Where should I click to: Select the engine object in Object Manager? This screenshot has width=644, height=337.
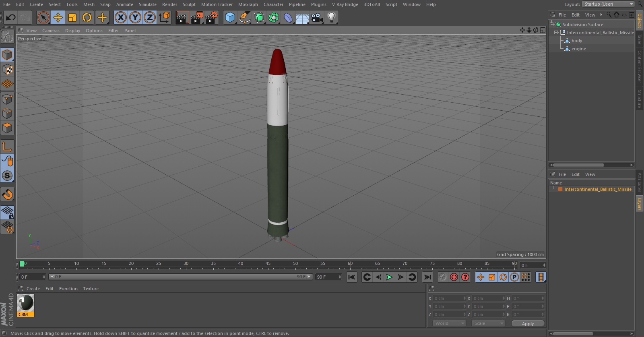tap(579, 49)
